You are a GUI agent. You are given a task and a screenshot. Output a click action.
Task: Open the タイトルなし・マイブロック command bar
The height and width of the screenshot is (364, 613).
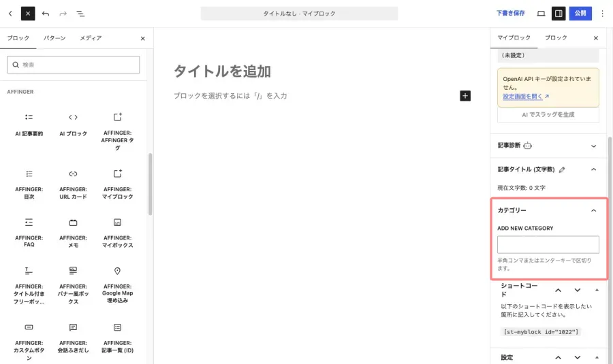click(299, 14)
